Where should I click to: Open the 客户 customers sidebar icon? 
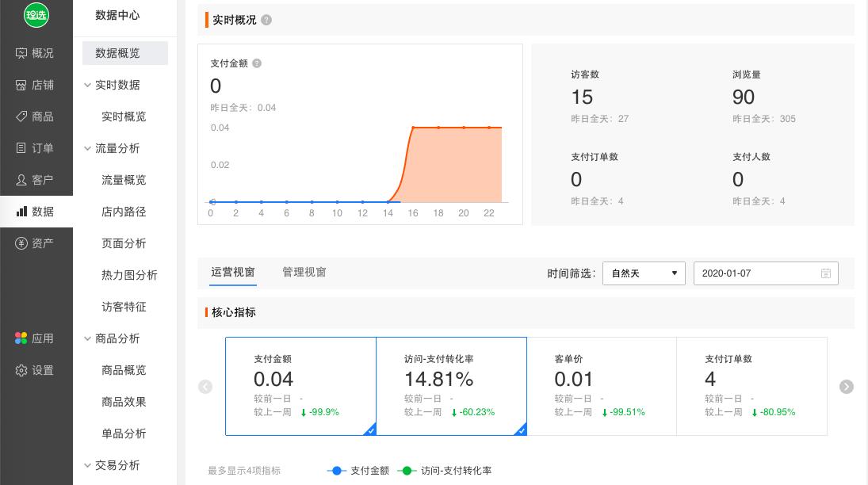coord(36,180)
